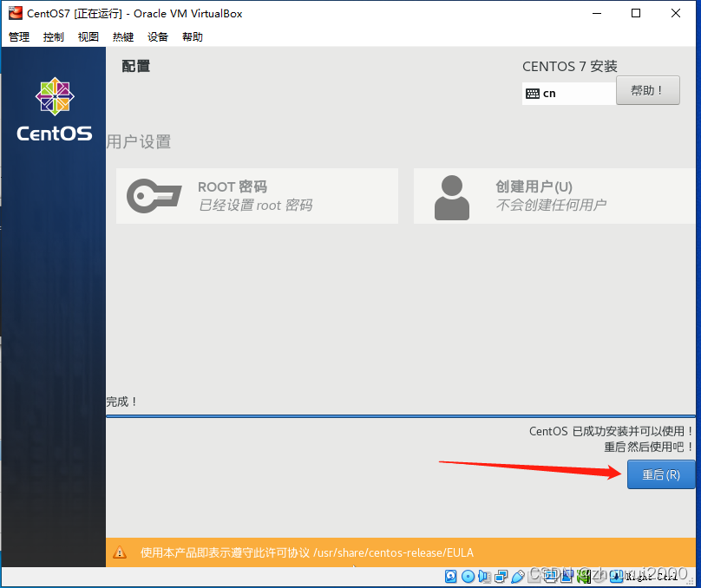Screen dimensions: 701x588
Task: Click the network adapter status icon
Action: click(x=501, y=577)
